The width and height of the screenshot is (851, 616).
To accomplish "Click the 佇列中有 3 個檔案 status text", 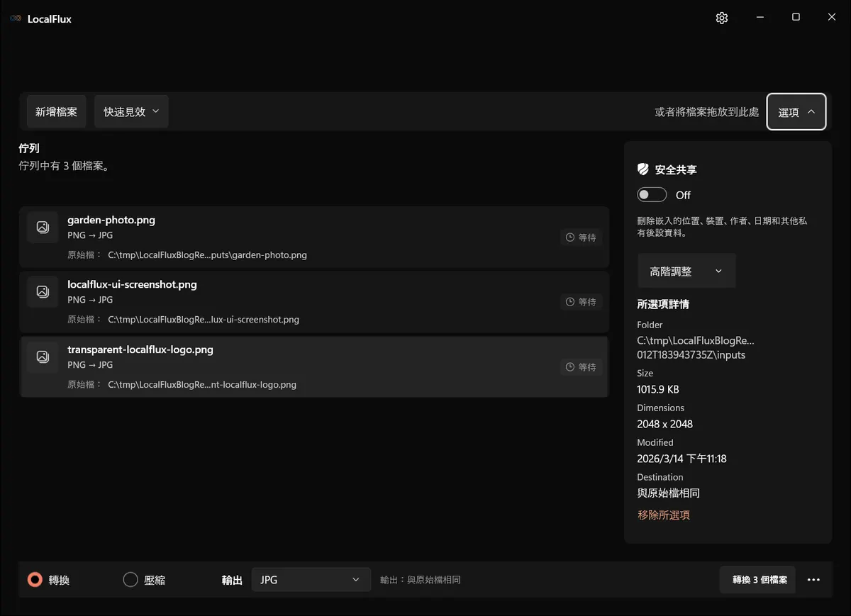I will point(65,166).
